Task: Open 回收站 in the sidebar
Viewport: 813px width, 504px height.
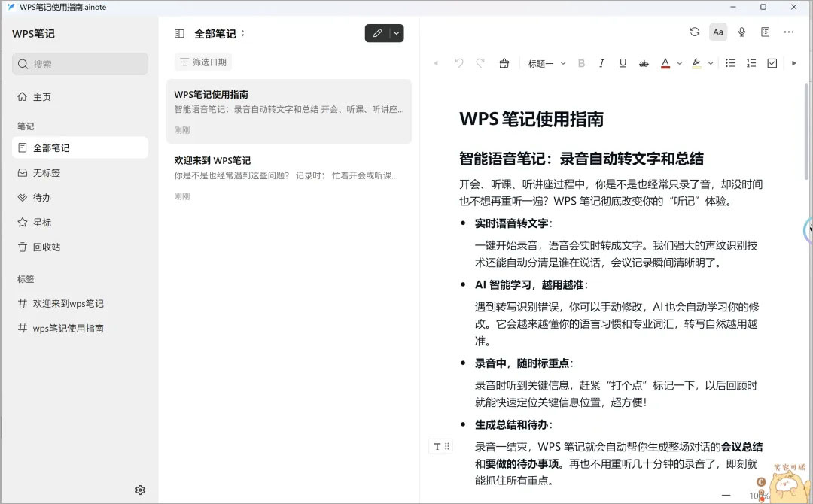Action: [x=46, y=247]
